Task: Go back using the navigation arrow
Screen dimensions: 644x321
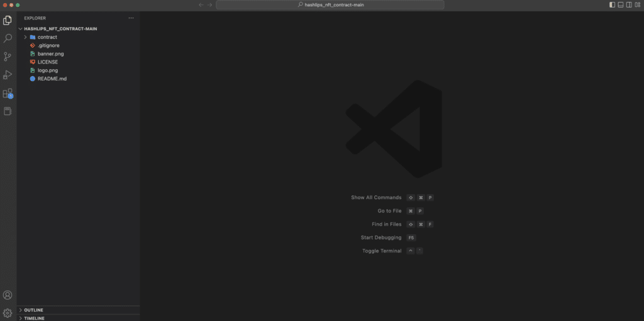Action: tap(201, 5)
